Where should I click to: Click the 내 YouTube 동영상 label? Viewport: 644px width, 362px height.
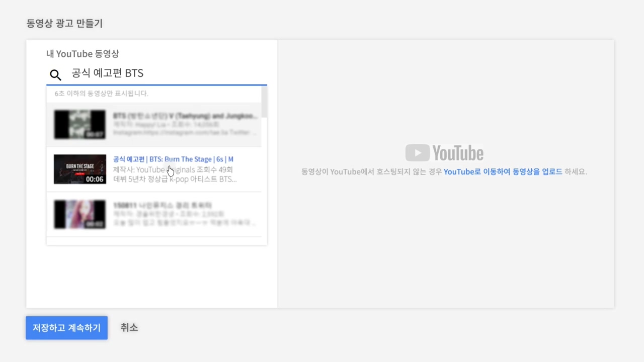click(x=83, y=54)
